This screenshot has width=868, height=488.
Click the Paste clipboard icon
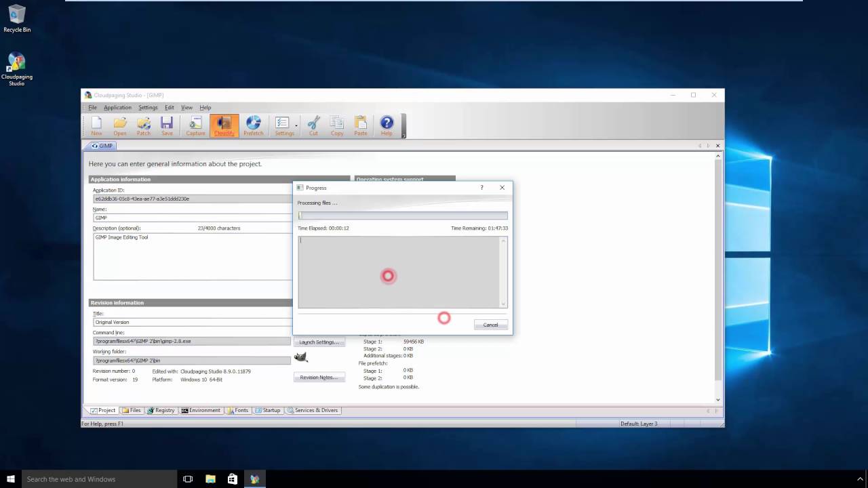click(361, 125)
